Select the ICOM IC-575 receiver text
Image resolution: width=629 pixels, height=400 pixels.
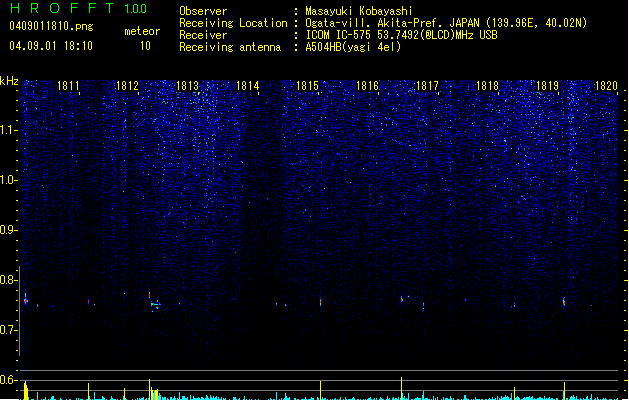[x=401, y=35]
